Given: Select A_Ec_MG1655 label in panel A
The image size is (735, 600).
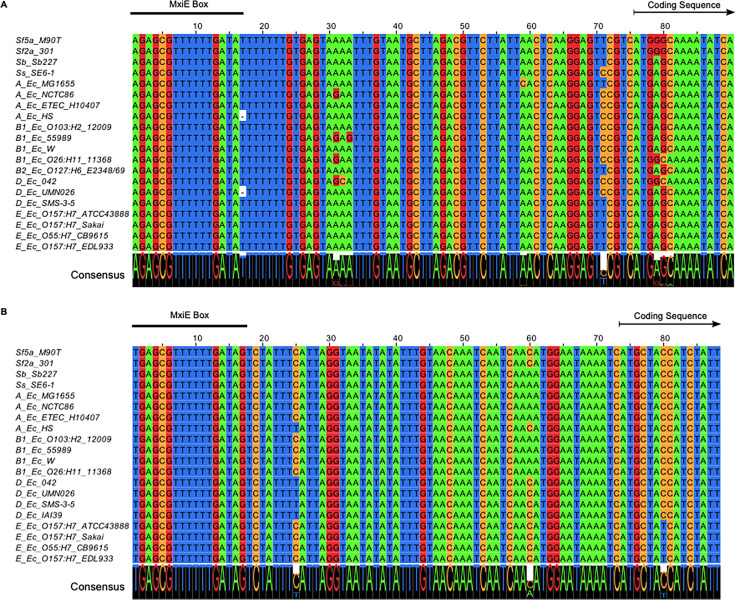Looking at the screenshot, I should point(45,83).
